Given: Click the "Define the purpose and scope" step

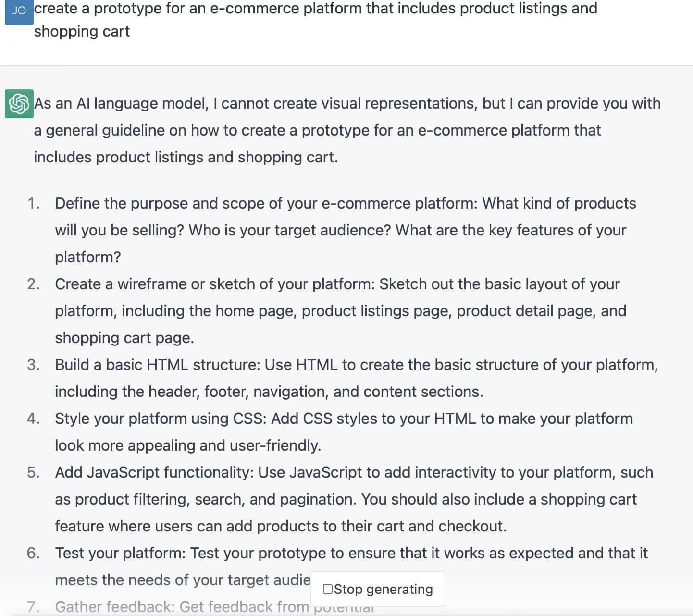Looking at the screenshot, I should 345,230.
